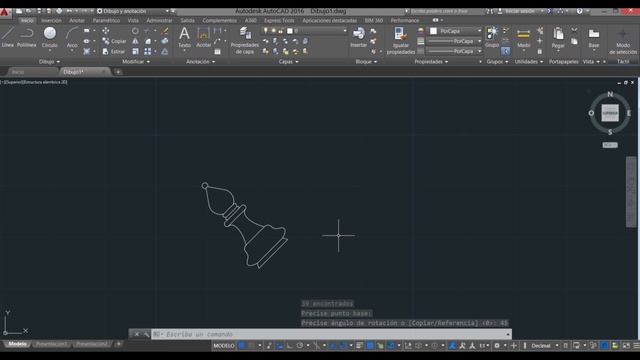Click the command line input field

click(331, 334)
